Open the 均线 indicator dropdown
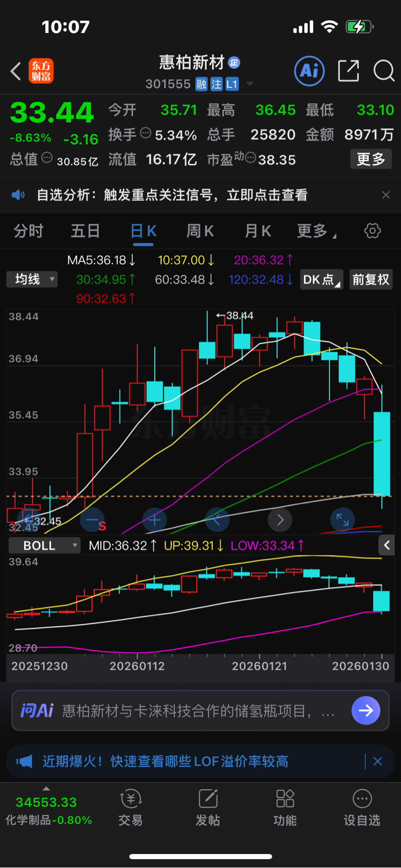This screenshot has width=401, height=868. click(x=32, y=279)
